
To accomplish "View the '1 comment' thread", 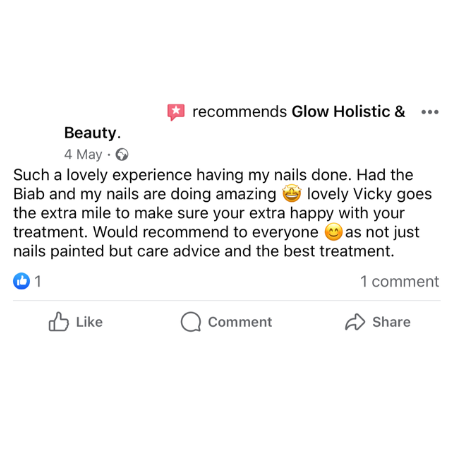I will click(x=400, y=282).
